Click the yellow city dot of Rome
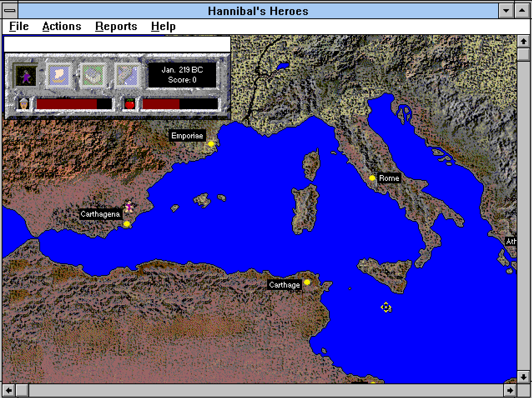Viewport: 532px width, 398px height. point(372,178)
